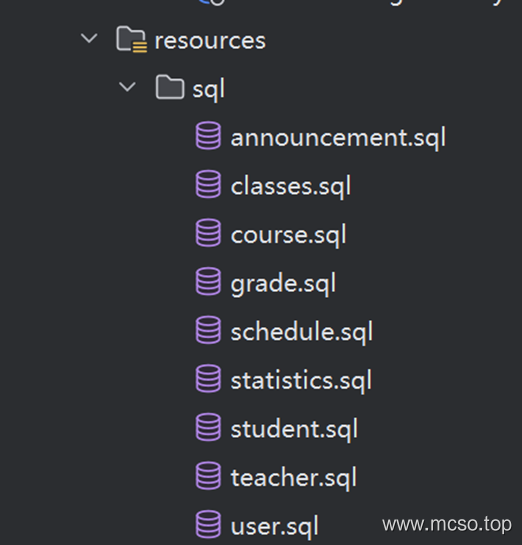Click the grade.sql database icon
The width and height of the screenshot is (522, 545).
coord(208,282)
